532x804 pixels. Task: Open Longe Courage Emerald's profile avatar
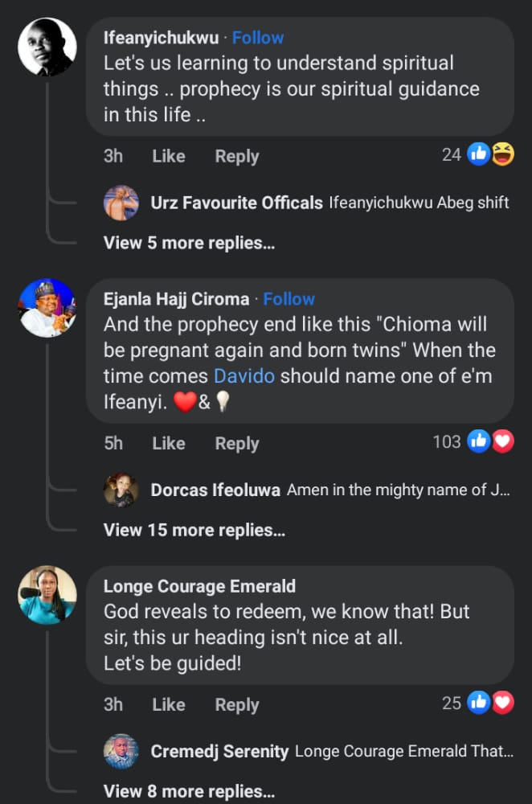[47, 595]
